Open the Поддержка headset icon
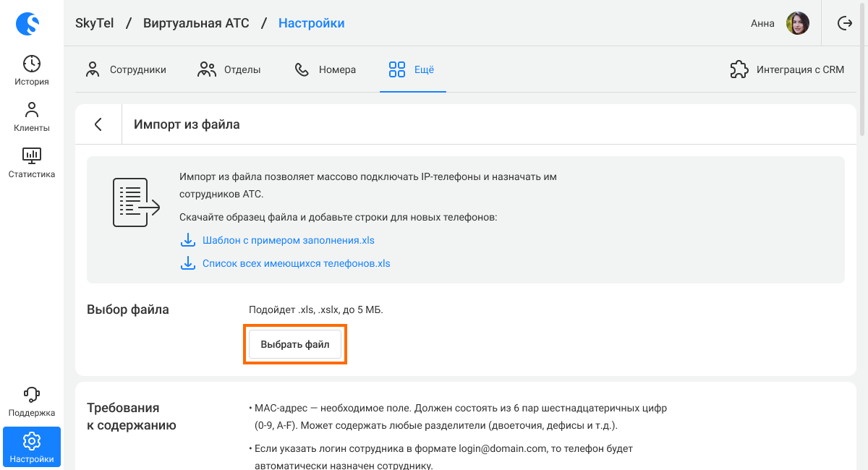The height and width of the screenshot is (470, 868). 32,394
